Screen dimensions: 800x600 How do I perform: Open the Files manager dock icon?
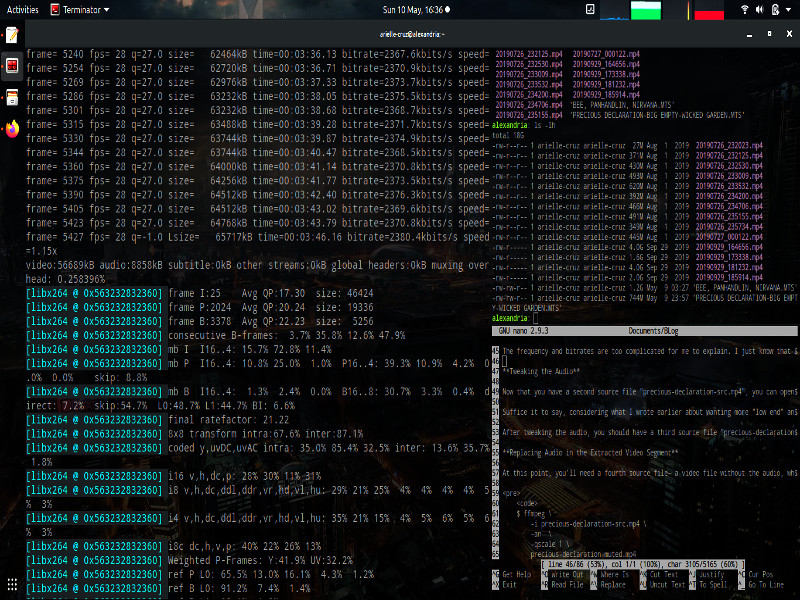coord(12,97)
